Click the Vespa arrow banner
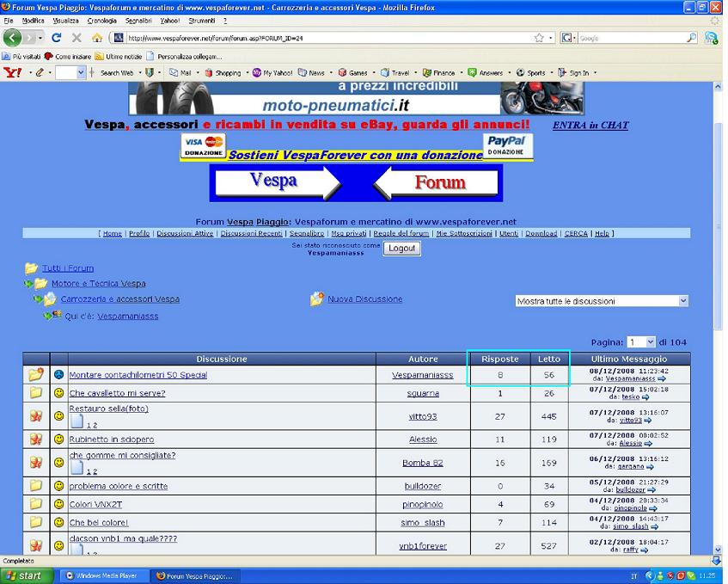This screenshot has height=584, width=728. pos(278,182)
